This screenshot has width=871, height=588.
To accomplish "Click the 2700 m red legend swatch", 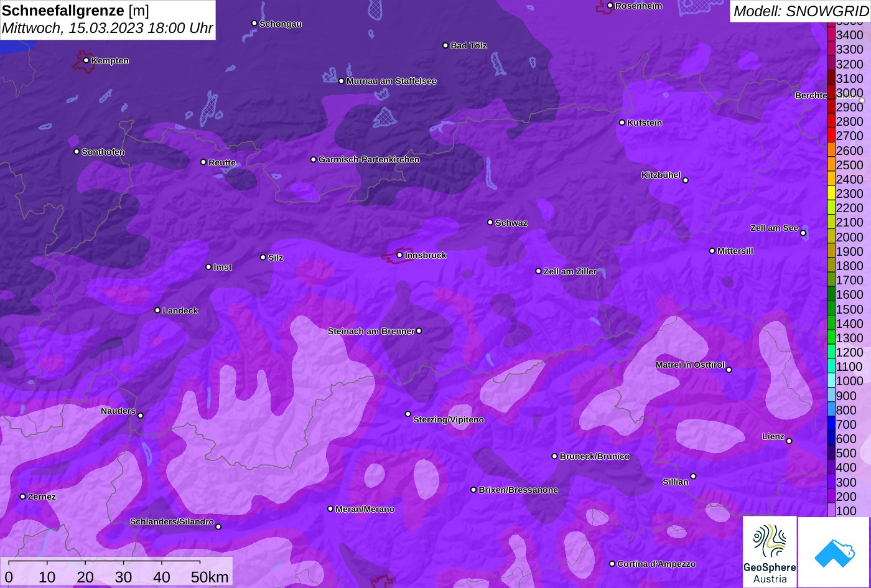I will click(831, 136).
